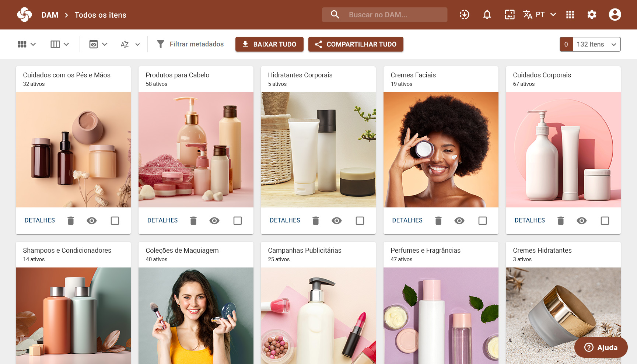Screen dimensions: 637x364
Task: Open the settings gear
Action: coord(592,15)
